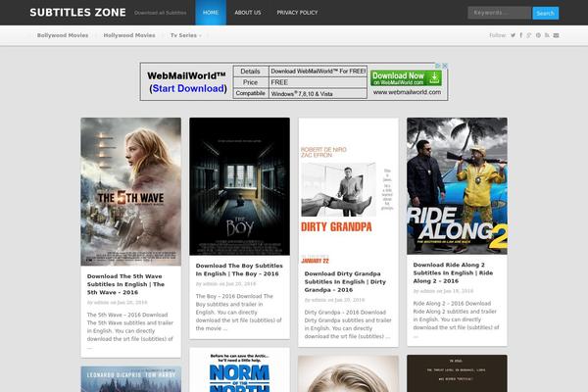
Task: Open The Boy poster thumbnail
Action: tap(240, 186)
